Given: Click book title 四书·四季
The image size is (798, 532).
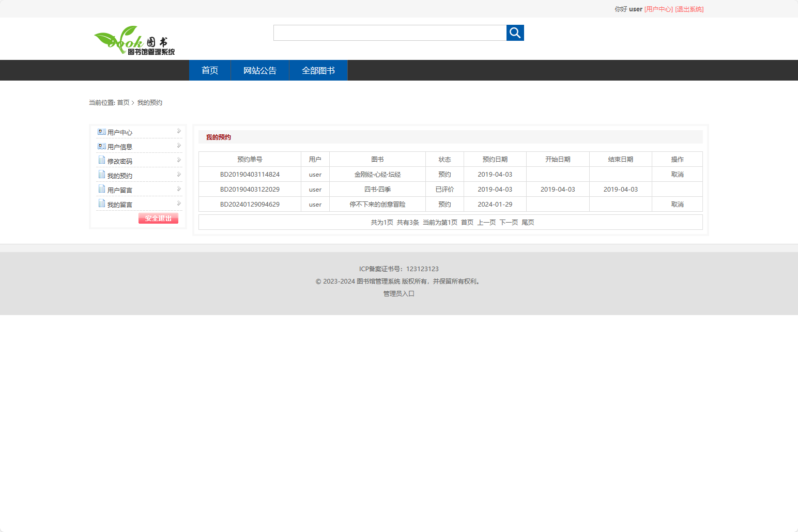Looking at the screenshot, I should tap(377, 190).
